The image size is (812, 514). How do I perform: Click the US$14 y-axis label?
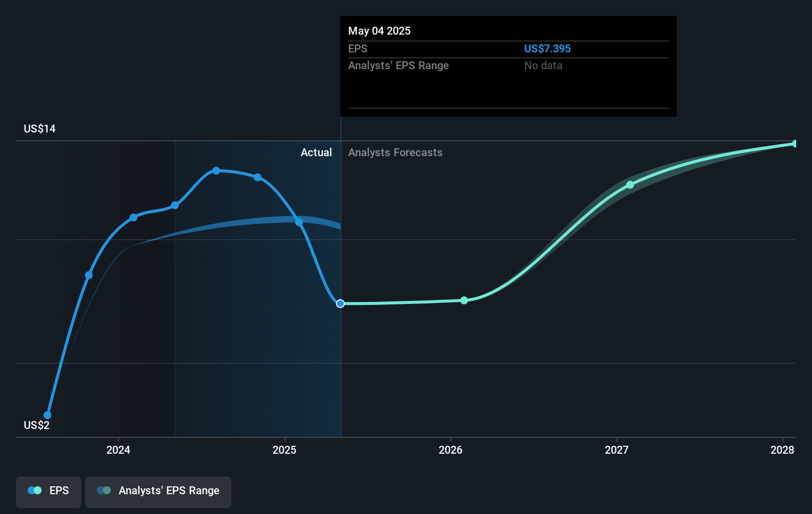pyautogui.click(x=40, y=128)
